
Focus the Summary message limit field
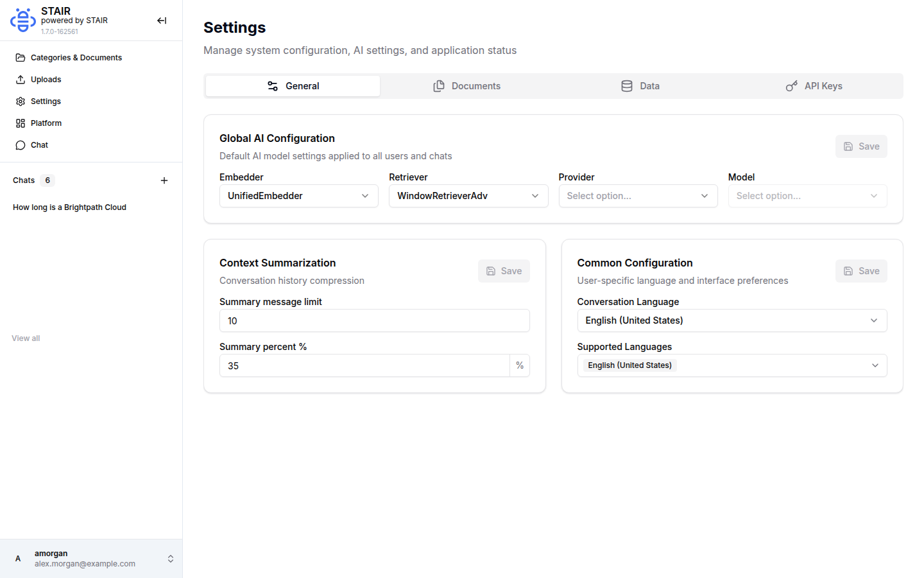point(375,320)
